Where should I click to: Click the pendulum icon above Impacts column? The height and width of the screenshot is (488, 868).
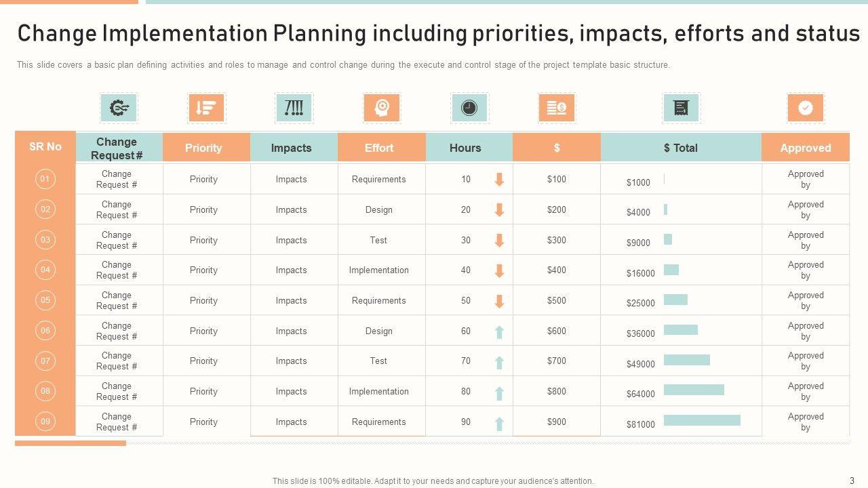click(294, 108)
